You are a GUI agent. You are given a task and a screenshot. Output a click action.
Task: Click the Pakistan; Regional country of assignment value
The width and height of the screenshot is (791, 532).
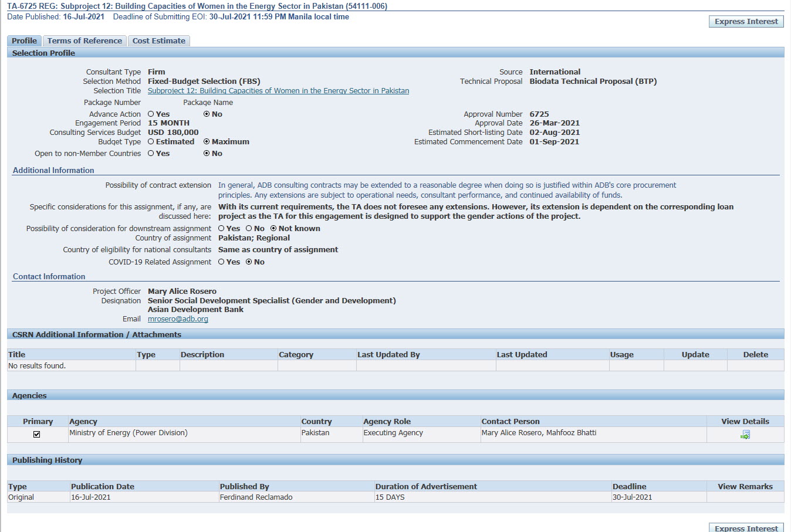(x=254, y=238)
